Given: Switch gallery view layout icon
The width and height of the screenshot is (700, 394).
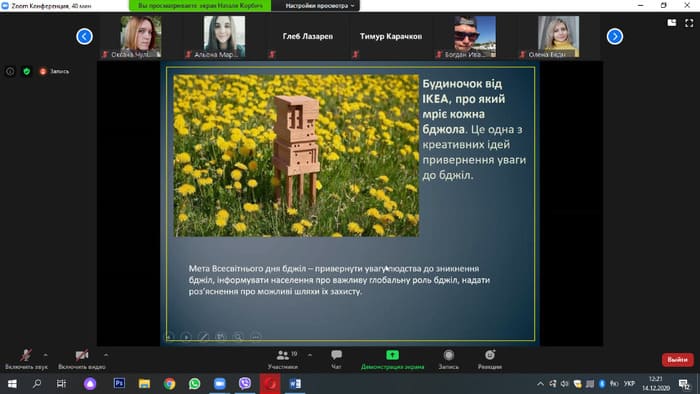Looking at the screenshot, I should (x=671, y=23).
